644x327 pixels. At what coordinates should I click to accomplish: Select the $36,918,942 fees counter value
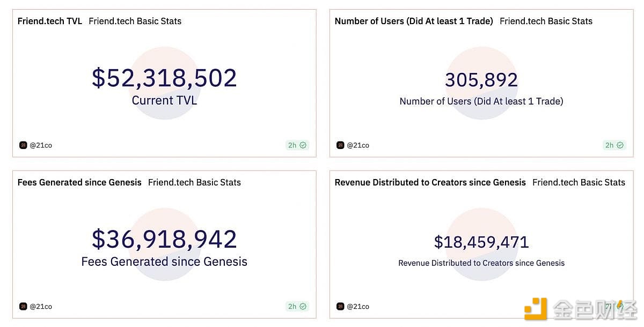tap(164, 239)
